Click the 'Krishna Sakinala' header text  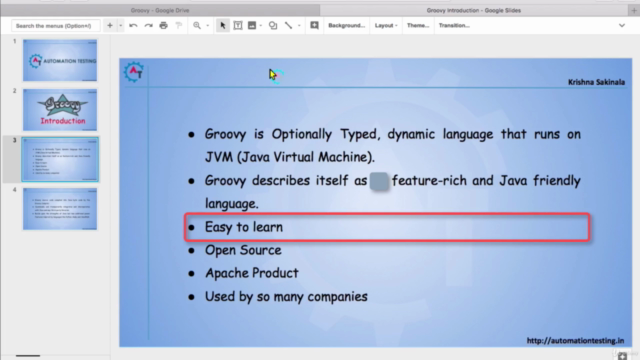tap(596, 82)
